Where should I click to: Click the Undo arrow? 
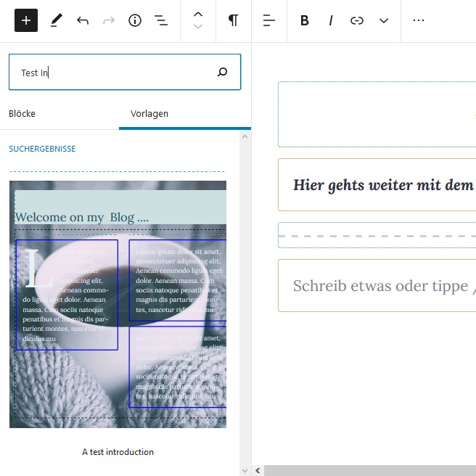pos(83,20)
